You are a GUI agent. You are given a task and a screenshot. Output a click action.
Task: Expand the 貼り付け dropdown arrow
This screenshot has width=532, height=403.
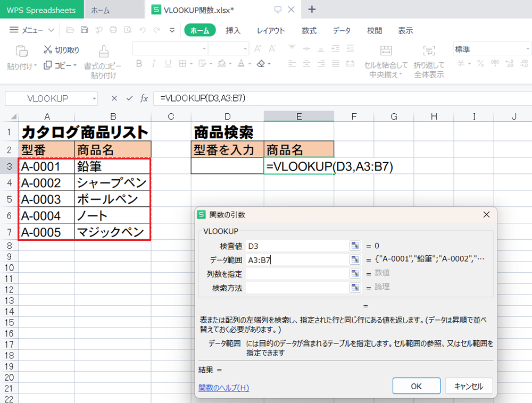click(x=35, y=65)
